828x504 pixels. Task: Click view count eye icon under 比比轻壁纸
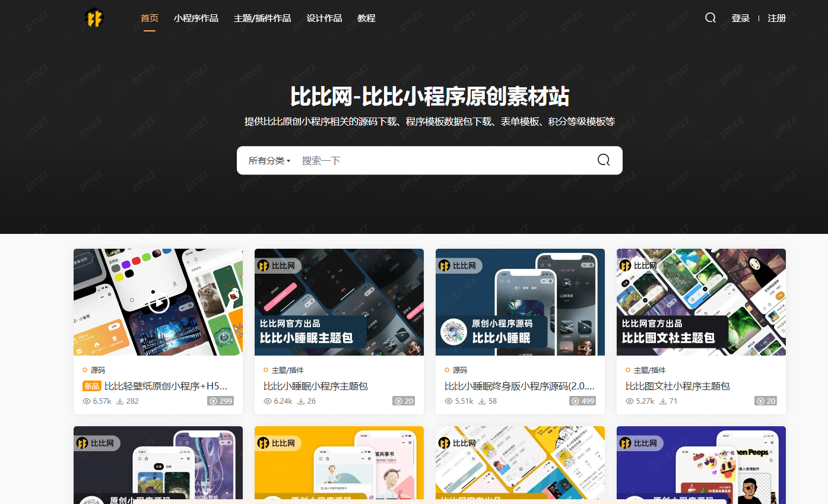[x=87, y=401]
